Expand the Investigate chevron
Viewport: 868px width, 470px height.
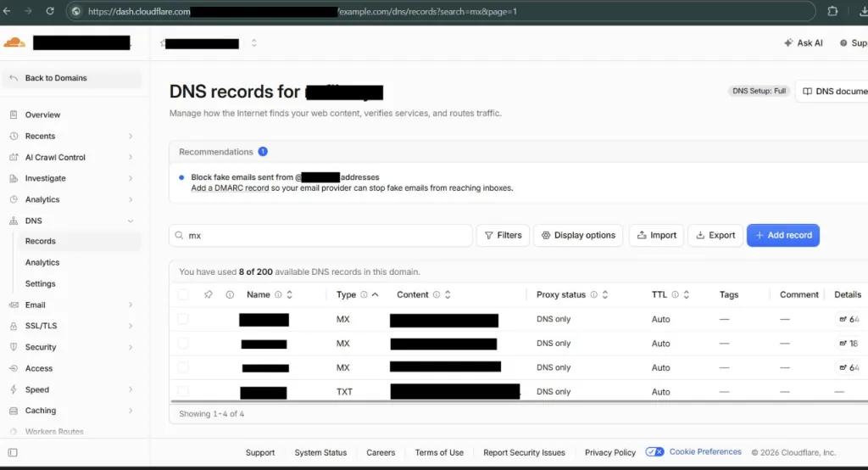[x=131, y=178]
